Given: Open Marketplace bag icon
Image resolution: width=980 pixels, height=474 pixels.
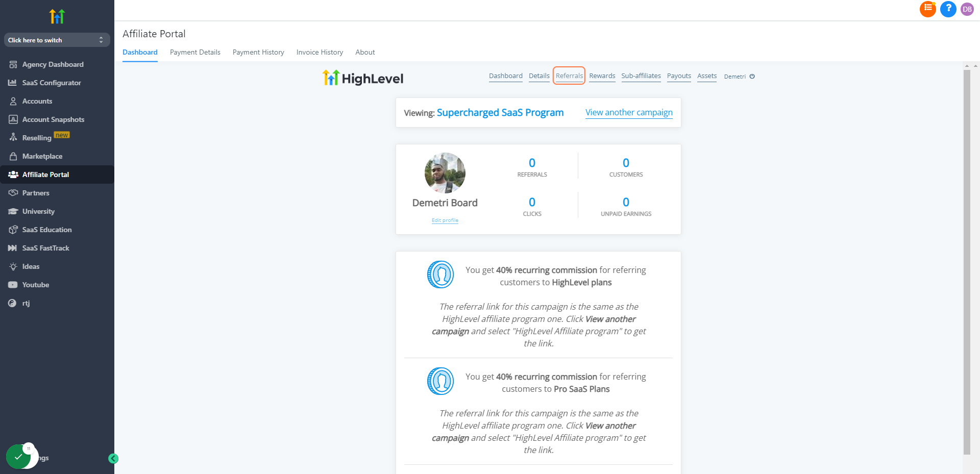Looking at the screenshot, I should [13, 156].
